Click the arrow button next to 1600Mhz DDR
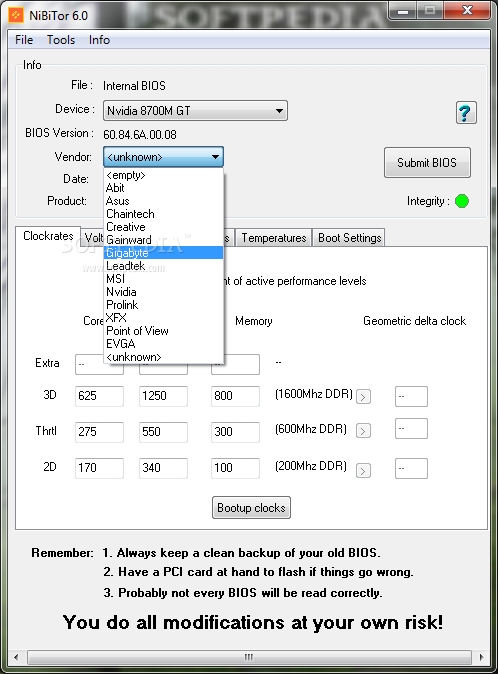This screenshot has height=674, width=498. click(363, 396)
